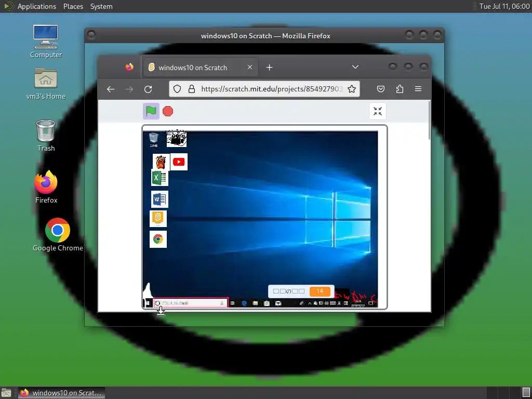Open the black scribble icon on stage
The width and height of the screenshot is (532, 399).
click(x=177, y=138)
